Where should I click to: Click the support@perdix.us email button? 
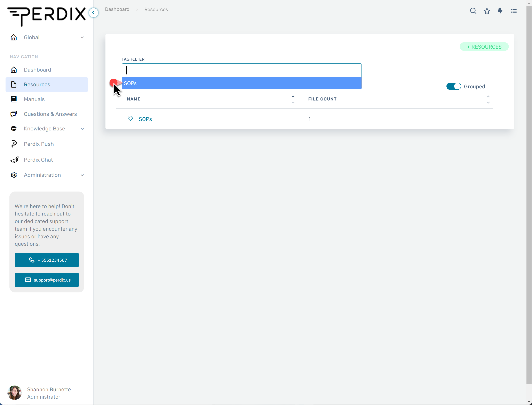click(47, 280)
